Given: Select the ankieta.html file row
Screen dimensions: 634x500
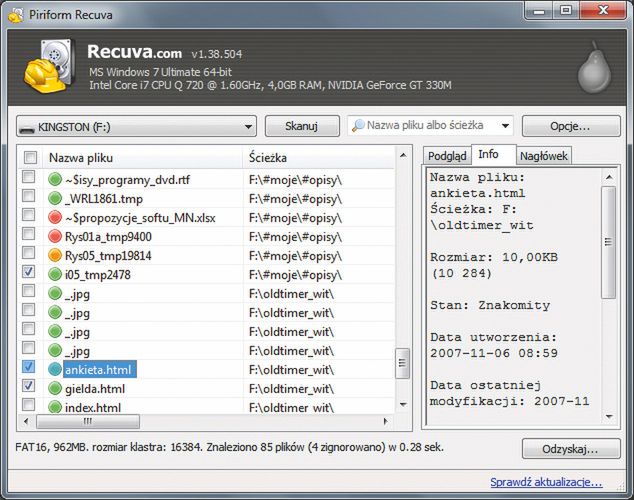Looking at the screenshot, I should 206,369.
